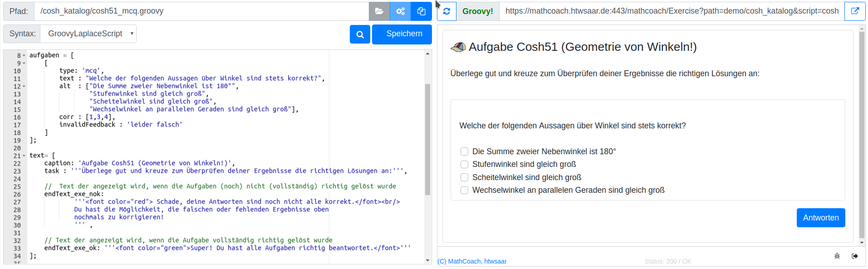Click the bug debug icon
The height and width of the screenshot is (269, 868).
click(837, 256)
